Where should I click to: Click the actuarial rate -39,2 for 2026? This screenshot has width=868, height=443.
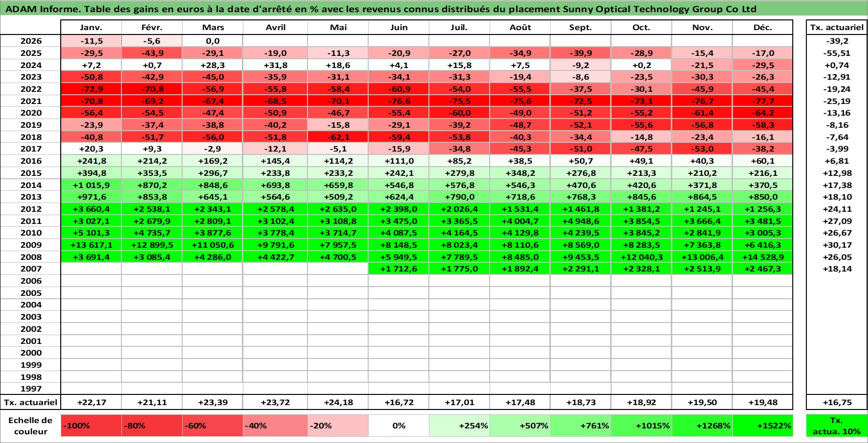point(837,41)
